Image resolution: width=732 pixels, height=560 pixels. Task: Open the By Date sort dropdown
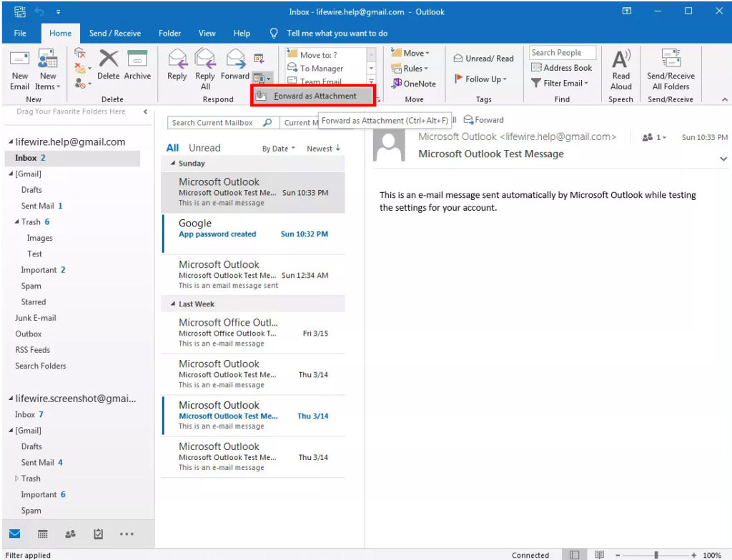pos(279,149)
